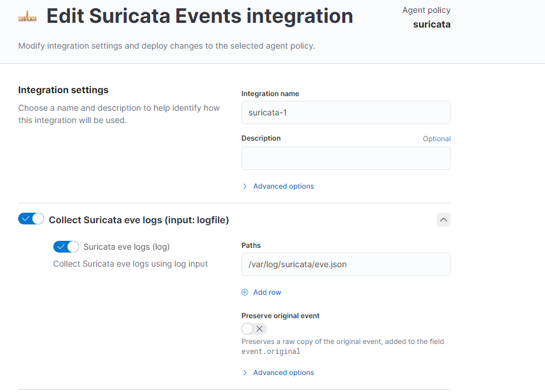The width and height of the screenshot is (545, 392).
Task: Click the suricata agent policy name
Action: (431, 25)
